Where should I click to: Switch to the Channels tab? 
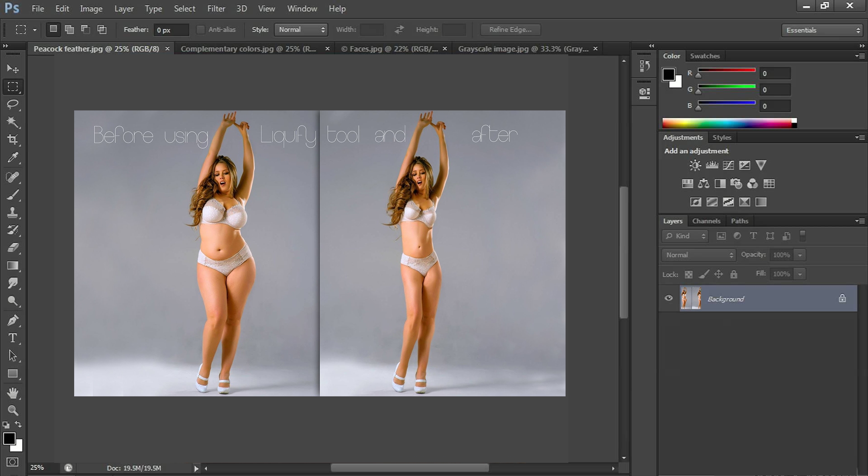pyautogui.click(x=706, y=221)
